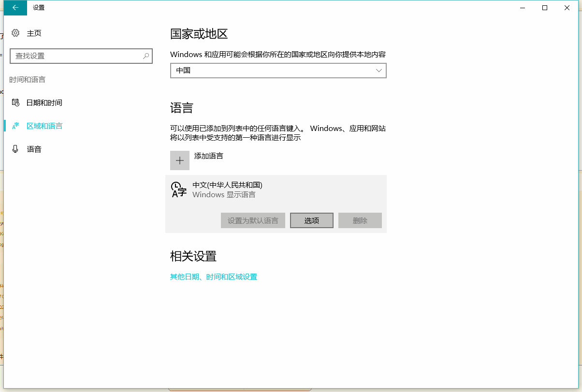Click the 选项 button
This screenshot has height=392, width=582.
311,220
